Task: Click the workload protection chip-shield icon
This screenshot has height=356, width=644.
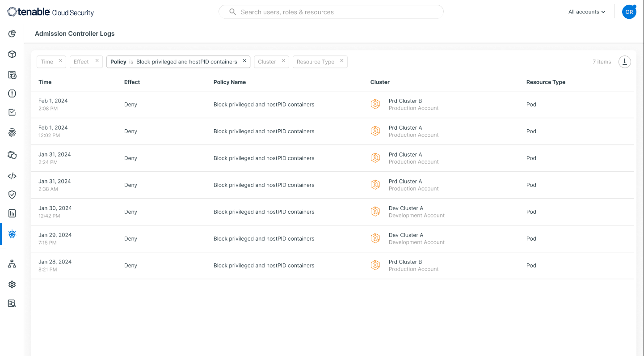Action: tap(12, 155)
